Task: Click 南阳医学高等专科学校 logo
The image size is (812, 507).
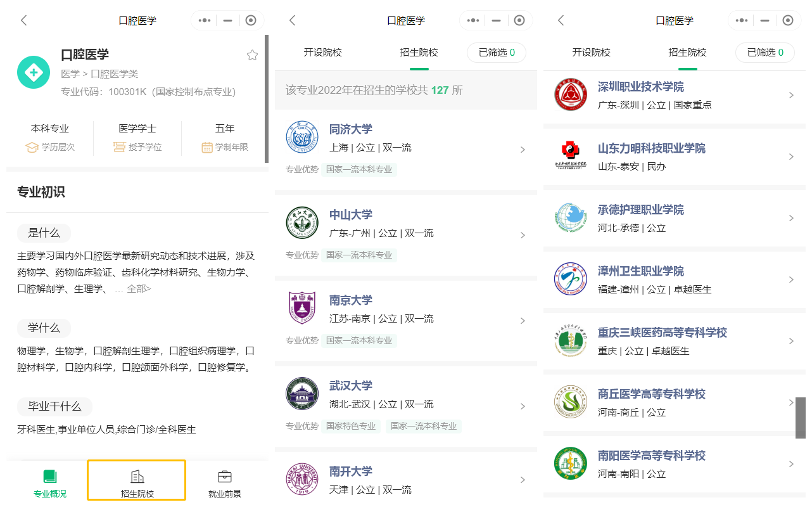Action: 571,463
